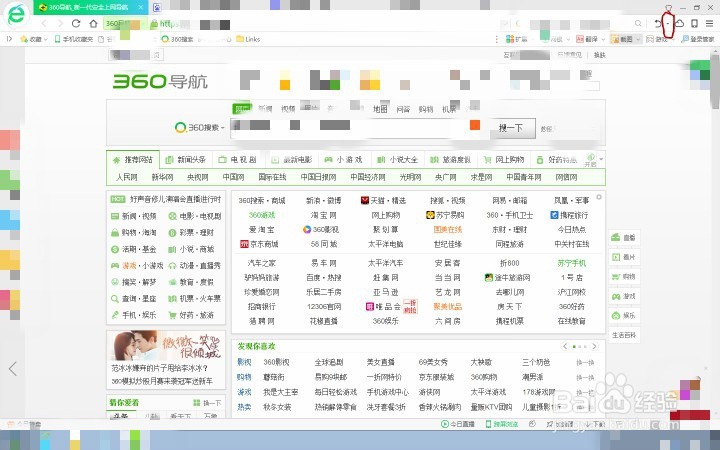Image resolution: width=720 pixels, height=450 pixels.
Task: Open the 手机收藏夹 bookmark
Action: click(73, 39)
